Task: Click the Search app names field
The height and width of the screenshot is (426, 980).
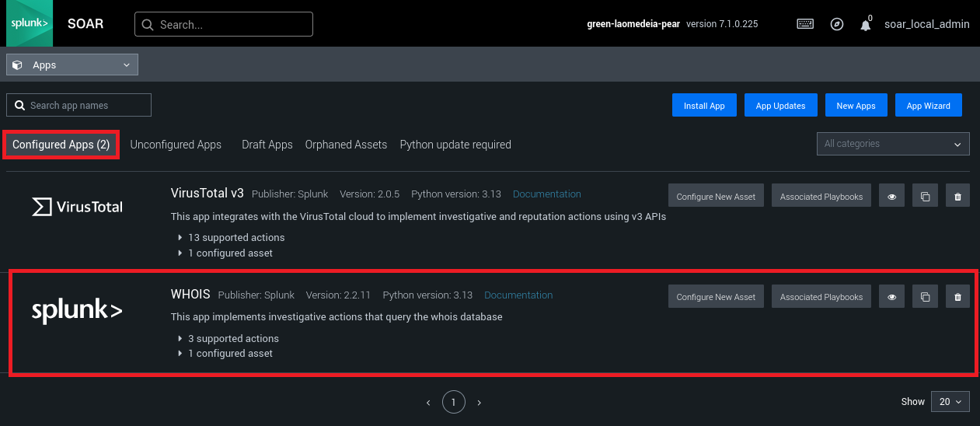Action: [x=79, y=105]
